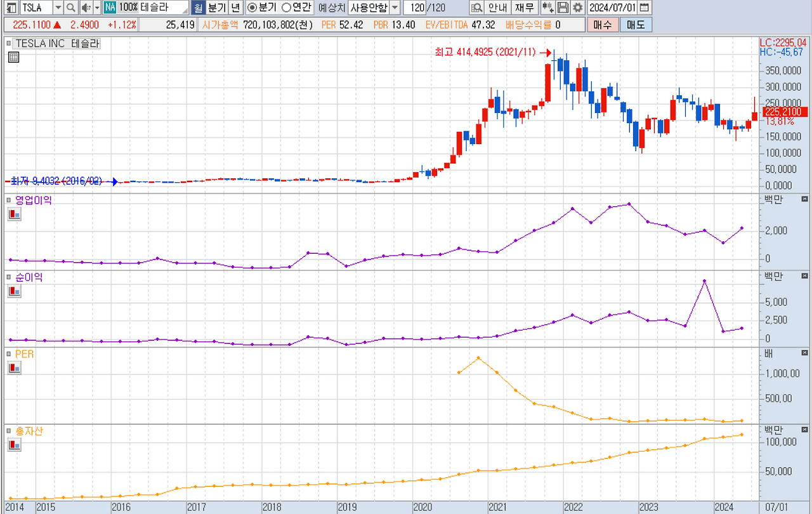Image resolution: width=812 pixels, height=514 pixels.
Task: Click the 225.1100 price in the quote bar
Action: pos(32,25)
